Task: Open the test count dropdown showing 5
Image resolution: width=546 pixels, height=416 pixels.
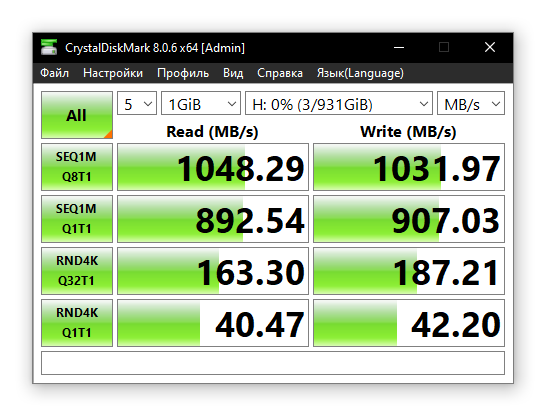Action: 137,103
